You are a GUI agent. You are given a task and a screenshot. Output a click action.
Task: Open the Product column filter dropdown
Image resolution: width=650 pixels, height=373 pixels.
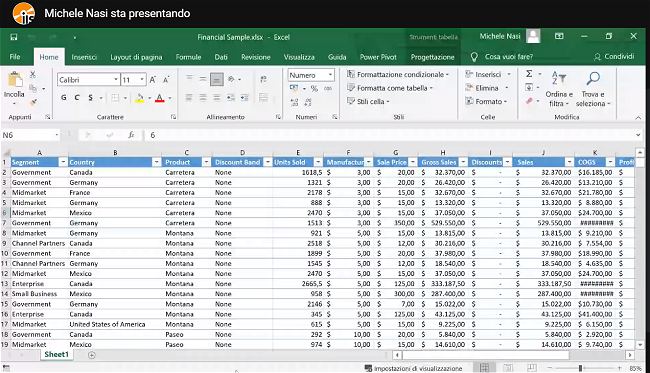tap(206, 162)
